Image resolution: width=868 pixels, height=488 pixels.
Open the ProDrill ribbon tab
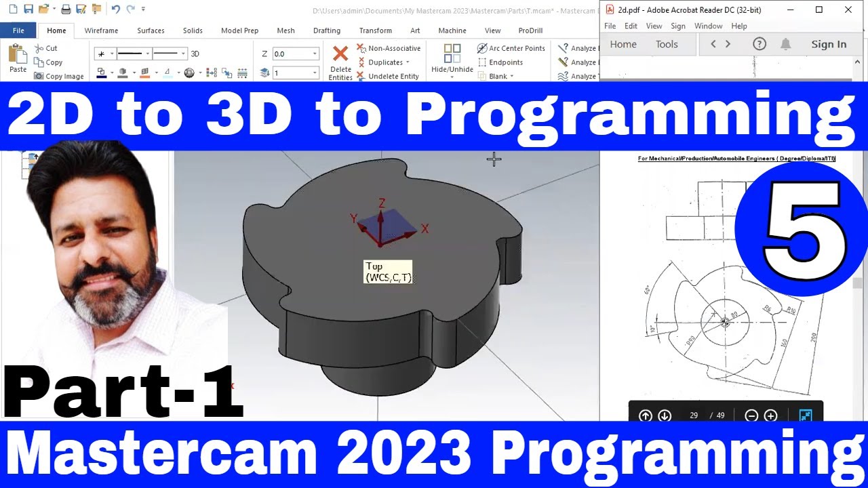[x=530, y=30]
